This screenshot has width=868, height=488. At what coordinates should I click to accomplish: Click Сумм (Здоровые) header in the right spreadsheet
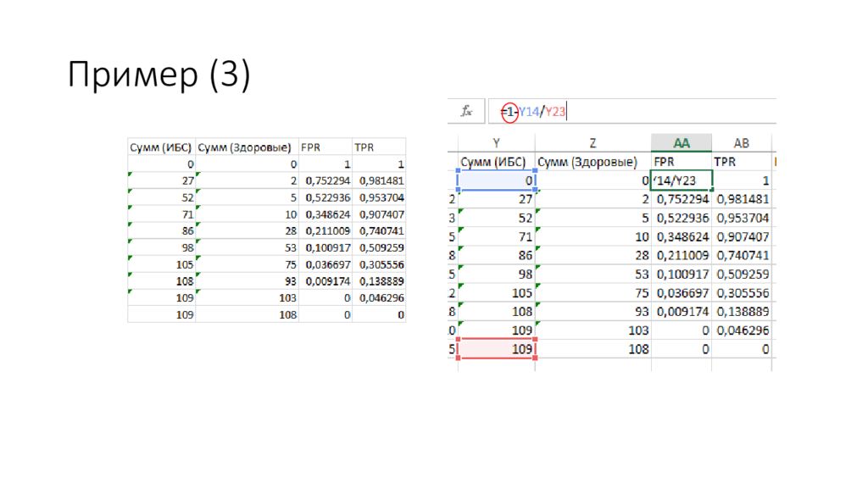pyautogui.click(x=593, y=161)
